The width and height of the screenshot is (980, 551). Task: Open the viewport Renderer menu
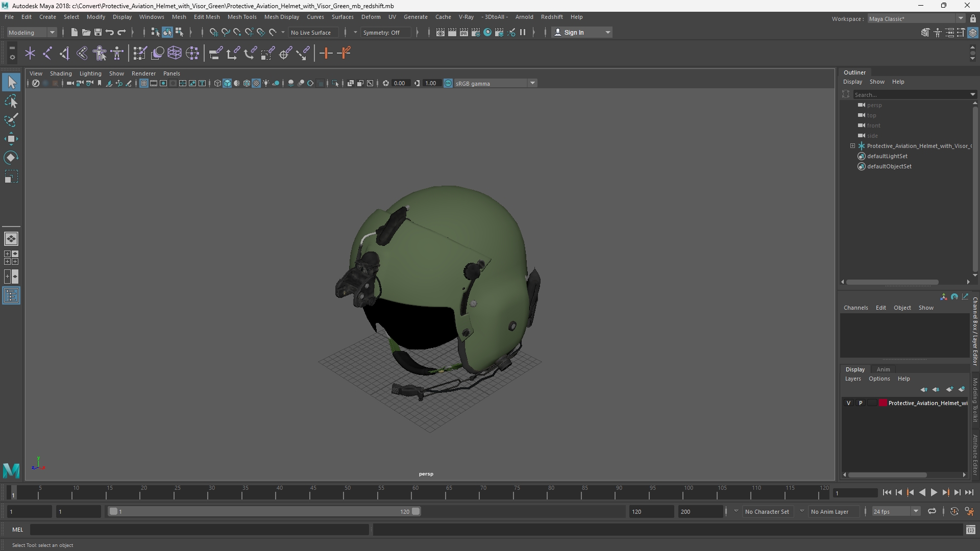tap(143, 73)
